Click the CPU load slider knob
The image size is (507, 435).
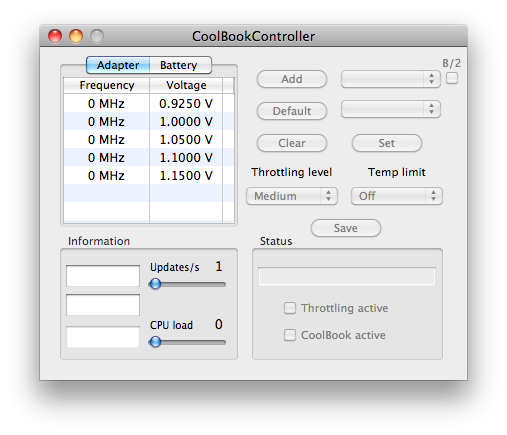[x=155, y=342]
